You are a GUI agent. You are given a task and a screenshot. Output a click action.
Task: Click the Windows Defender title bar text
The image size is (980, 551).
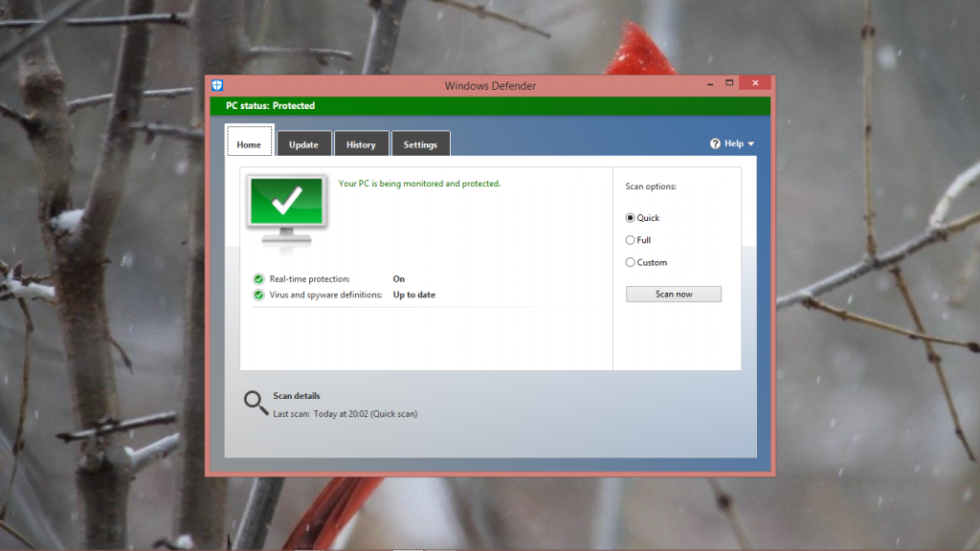point(490,86)
